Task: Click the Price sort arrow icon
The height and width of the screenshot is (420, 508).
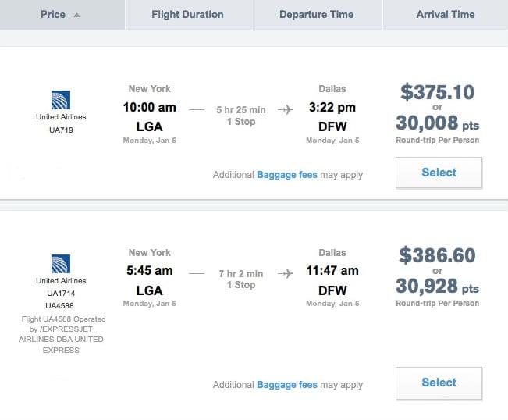Action: click(76, 15)
